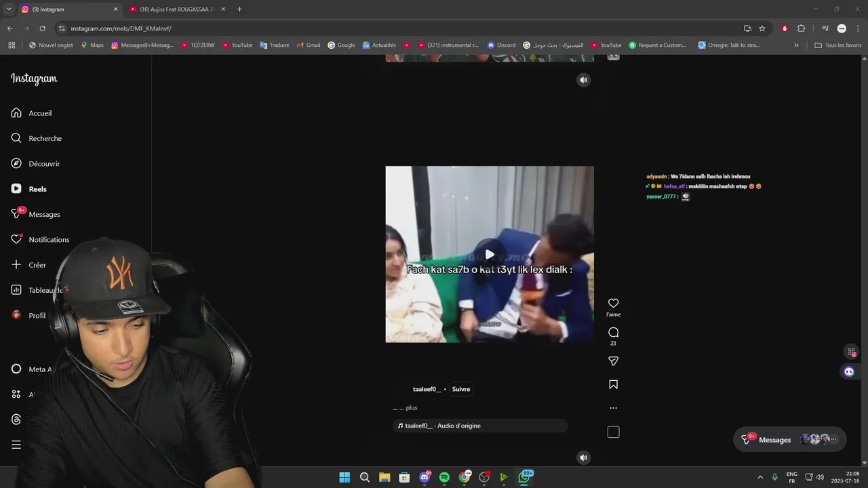Open Chrome three-dot menu
The height and width of the screenshot is (488, 868).
point(858,28)
